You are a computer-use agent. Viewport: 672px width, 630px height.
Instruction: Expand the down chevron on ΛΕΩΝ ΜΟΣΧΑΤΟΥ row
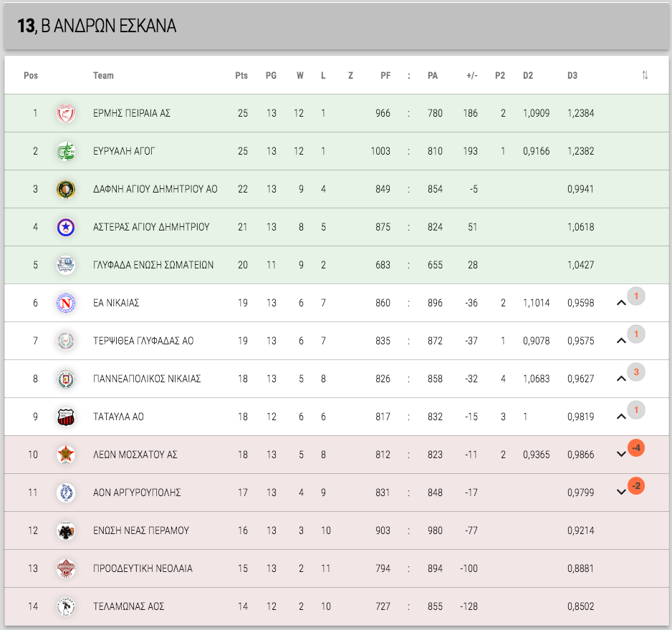pyautogui.click(x=621, y=454)
